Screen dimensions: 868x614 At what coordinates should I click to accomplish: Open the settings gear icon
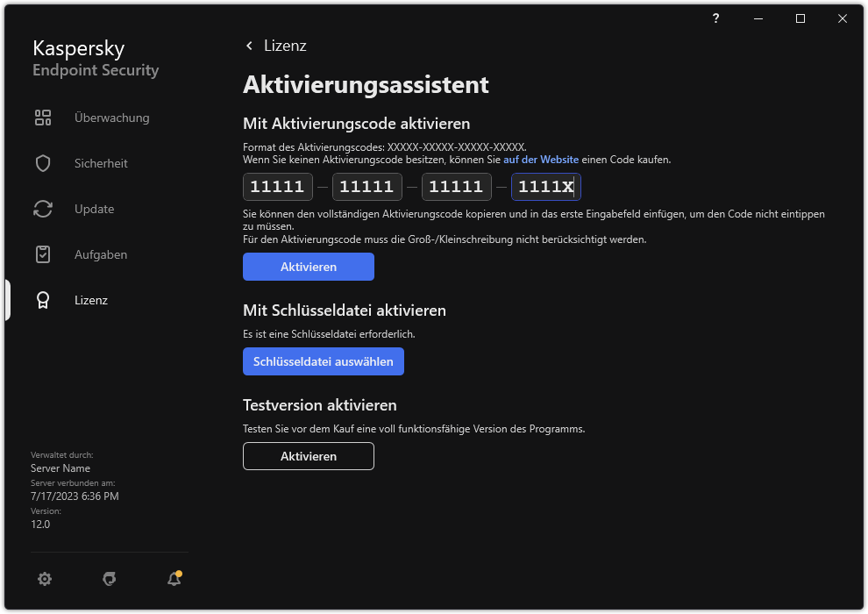tap(45, 579)
